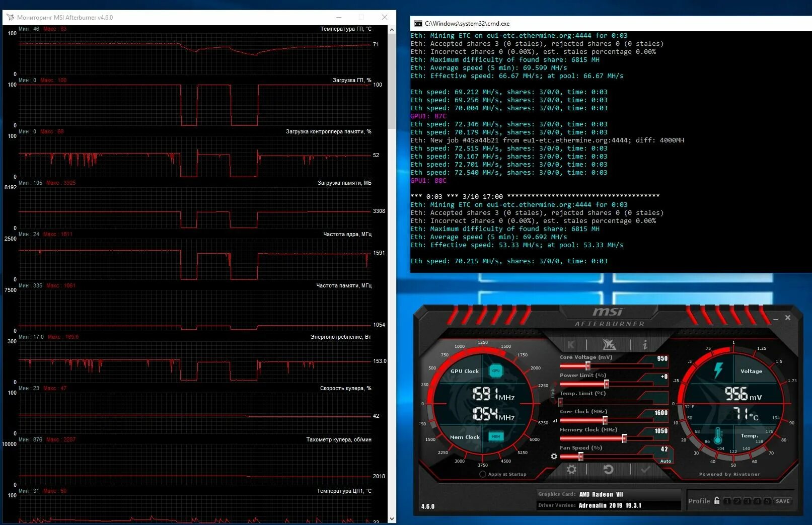The height and width of the screenshot is (525, 812).
Task: Click the Power Limit slider handle
Action: point(607,384)
